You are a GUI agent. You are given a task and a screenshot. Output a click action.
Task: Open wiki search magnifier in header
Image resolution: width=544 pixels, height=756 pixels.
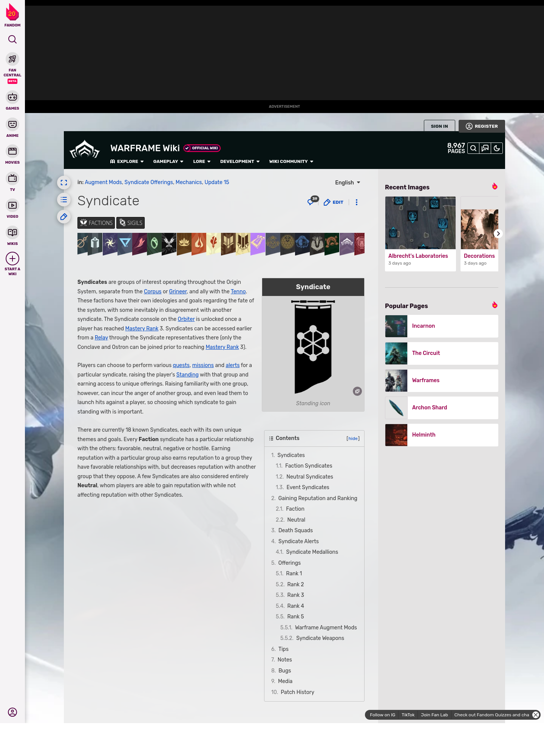[473, 148]
